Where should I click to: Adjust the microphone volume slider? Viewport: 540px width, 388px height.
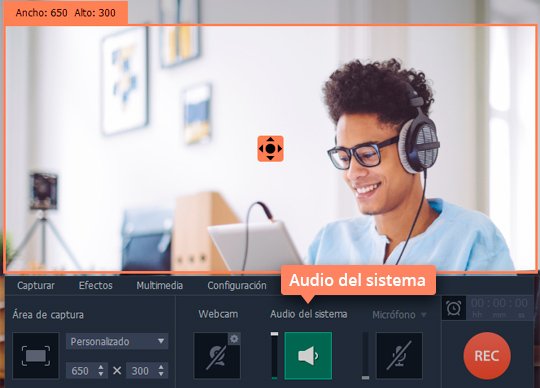pyautogui.click(x=365, y=356)
